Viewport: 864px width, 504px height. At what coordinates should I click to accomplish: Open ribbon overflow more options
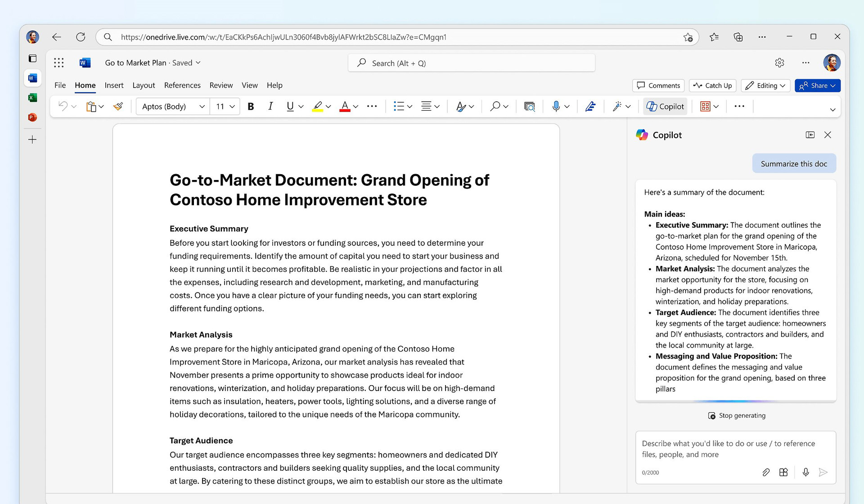coord(739,106)
